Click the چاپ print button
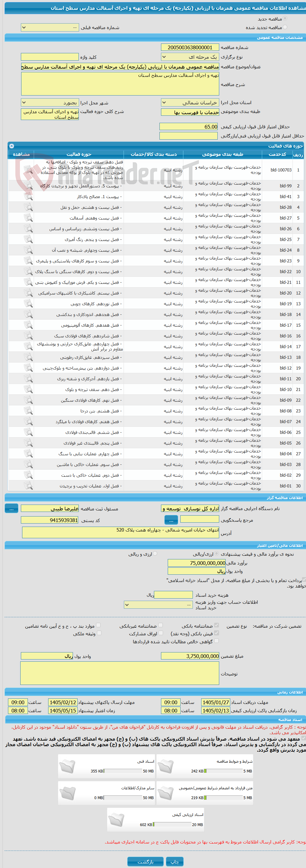 click(175, 862)
